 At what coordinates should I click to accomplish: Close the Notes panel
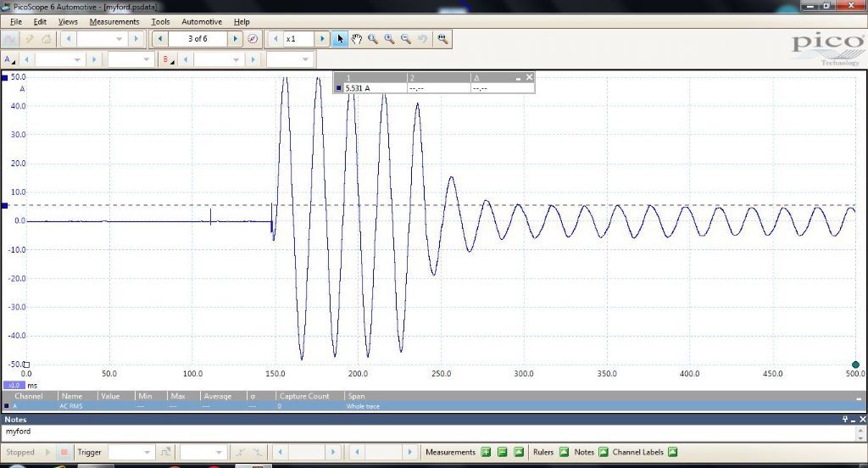(x=862, y=420)
